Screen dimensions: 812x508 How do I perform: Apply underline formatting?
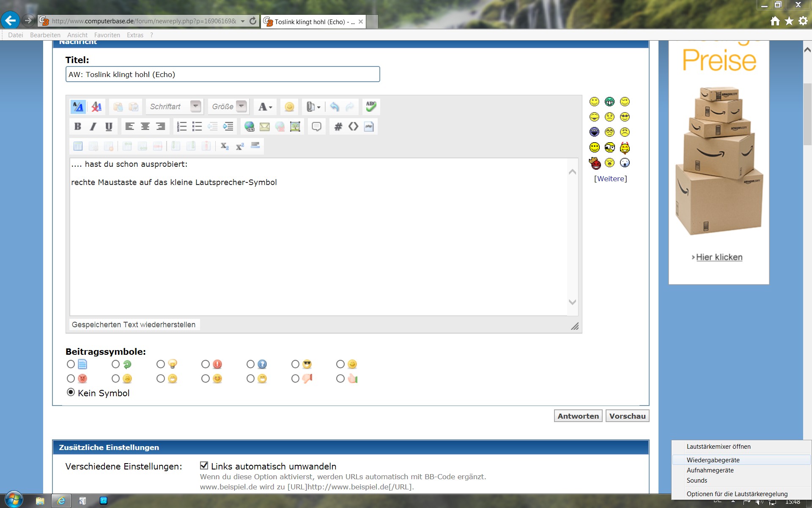(109, 127)
